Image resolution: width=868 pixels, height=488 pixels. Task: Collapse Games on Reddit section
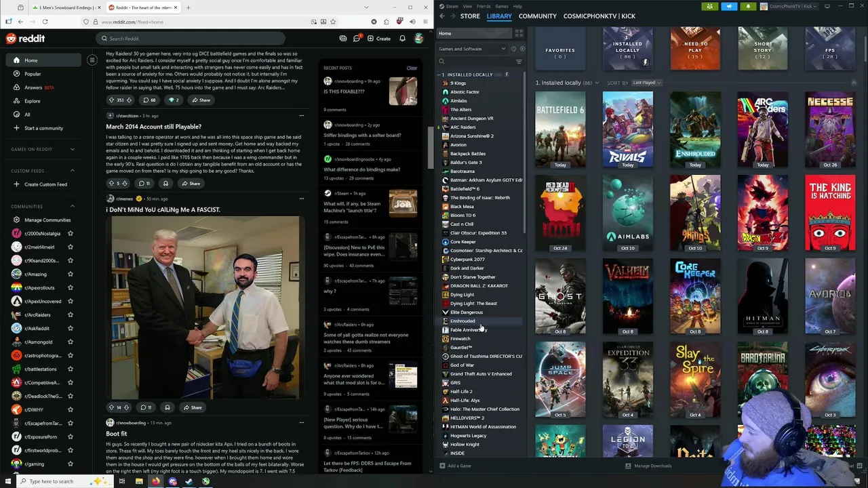pyautogui.click(x=73, y=149)
